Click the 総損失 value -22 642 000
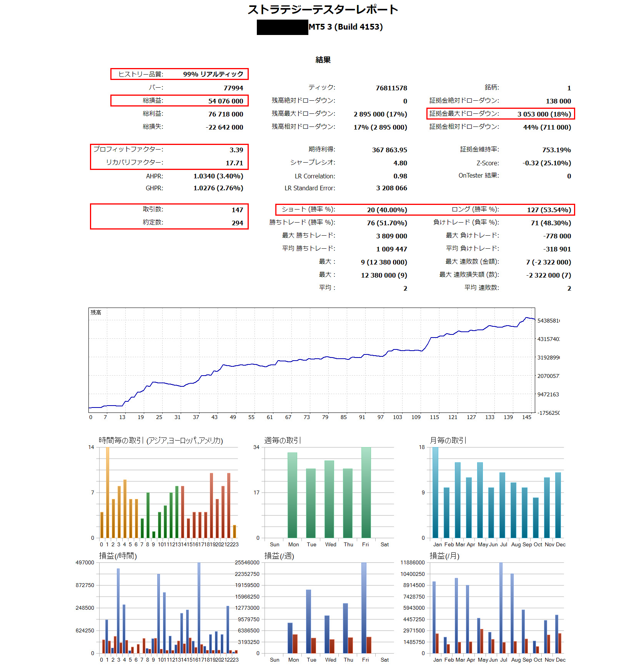Screen dimensions: 634x672 coord(225,127)
